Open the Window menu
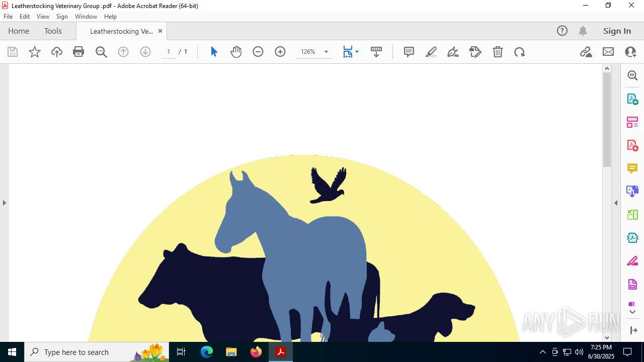The width and height of the screenshot is (644, 362). coord(86,17)
